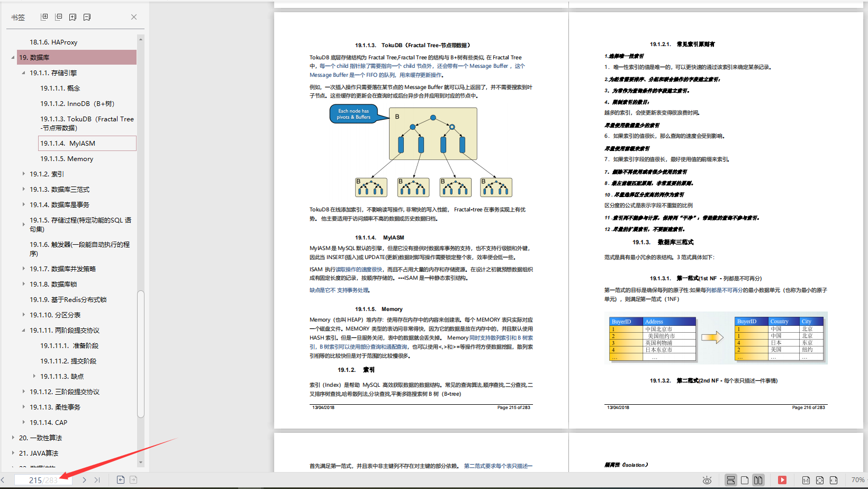Collapse the 19.1.1. 存储引擎 node

coord(23,73)
